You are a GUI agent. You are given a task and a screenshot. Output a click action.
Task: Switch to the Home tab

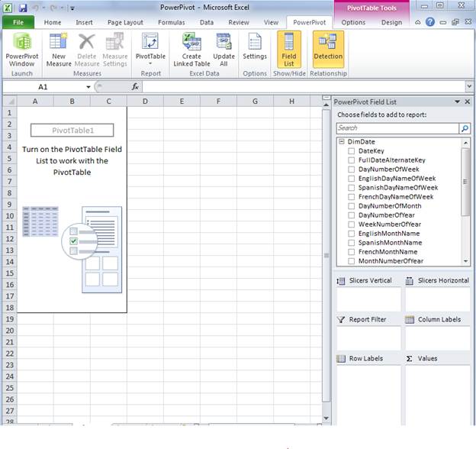click(x=53, y=22)
